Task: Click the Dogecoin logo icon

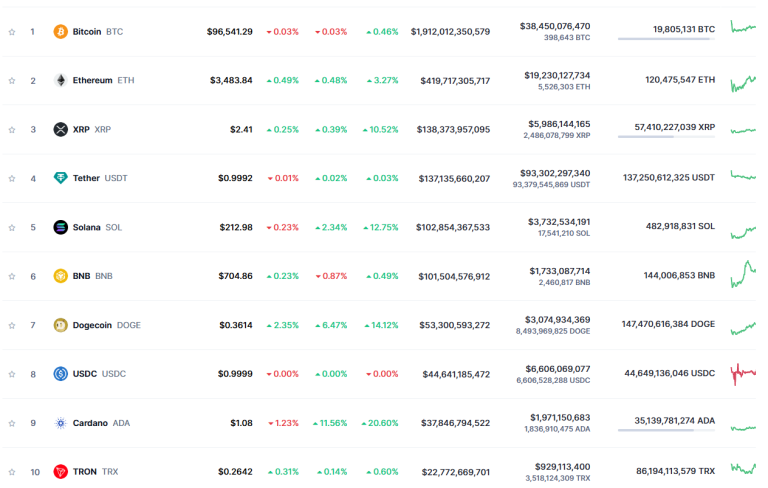Action: click(x=60, y=325)
